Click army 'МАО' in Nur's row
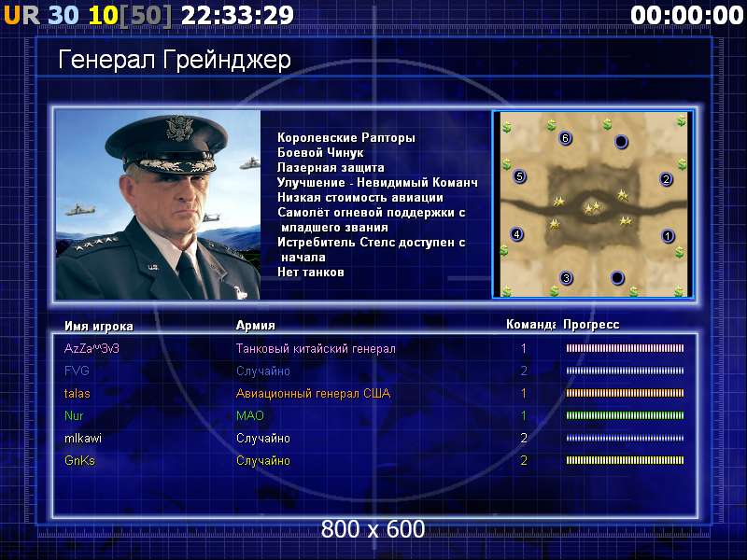Image resolution: width=747 pixels, height=560 pixels. (250, 415)
